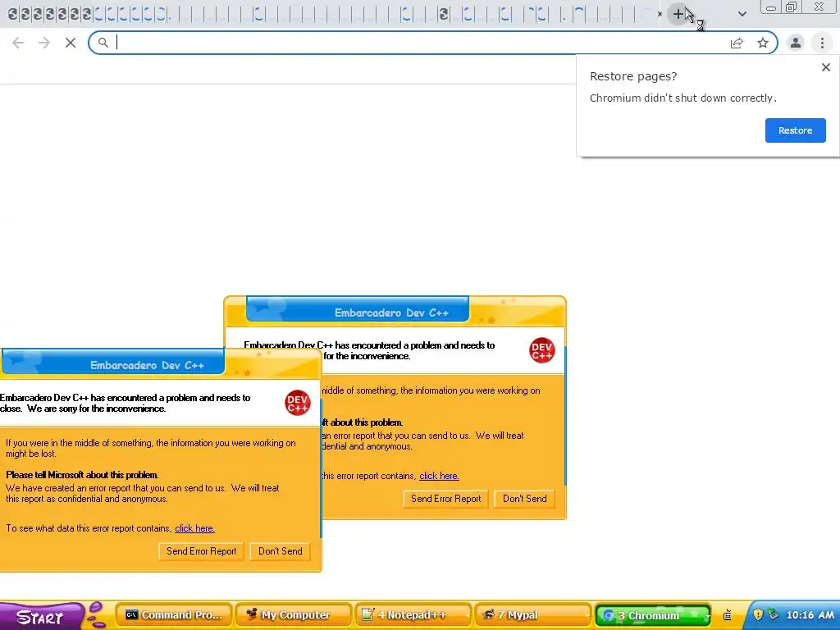Screen dimensions: 840x630
Task: Click the on-screen keyboard icon in taskbar
Action: (727, 615)
